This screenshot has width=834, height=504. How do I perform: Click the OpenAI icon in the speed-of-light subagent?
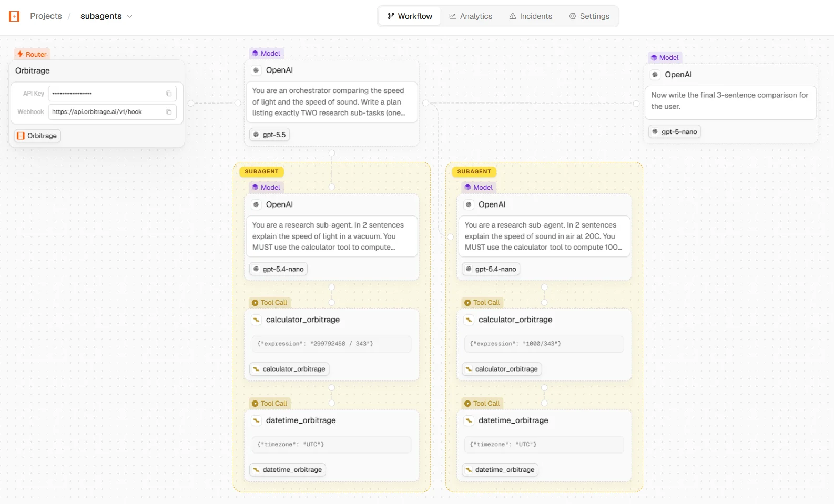[x=256, y=204]
